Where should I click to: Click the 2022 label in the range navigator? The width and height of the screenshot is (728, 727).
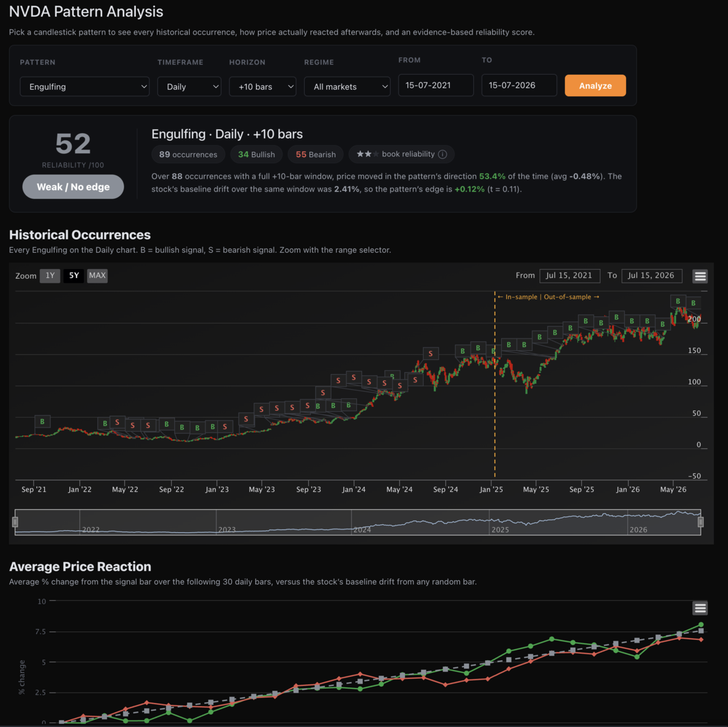point(90,530)
